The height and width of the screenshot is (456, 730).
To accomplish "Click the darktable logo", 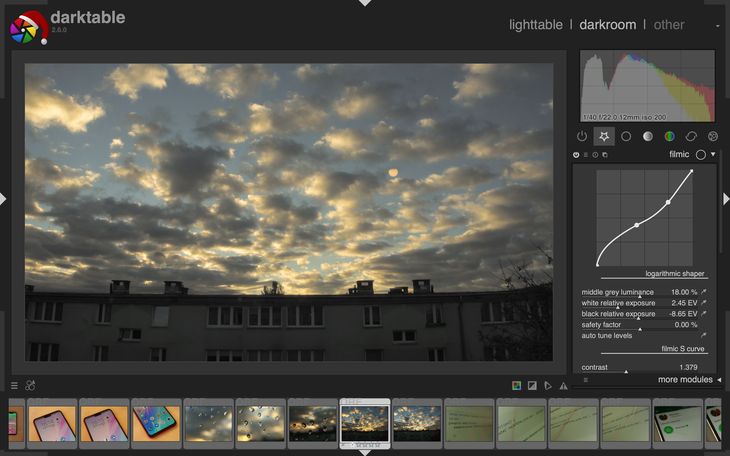I will click(29, 28).
